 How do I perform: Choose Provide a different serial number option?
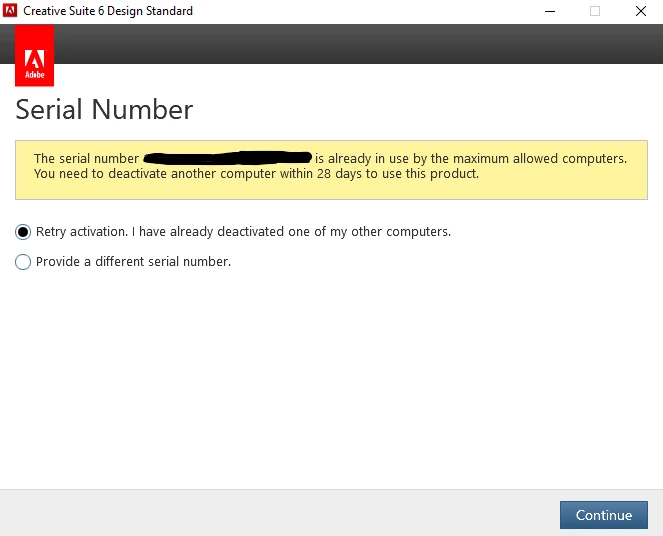(x=23, y=262)
